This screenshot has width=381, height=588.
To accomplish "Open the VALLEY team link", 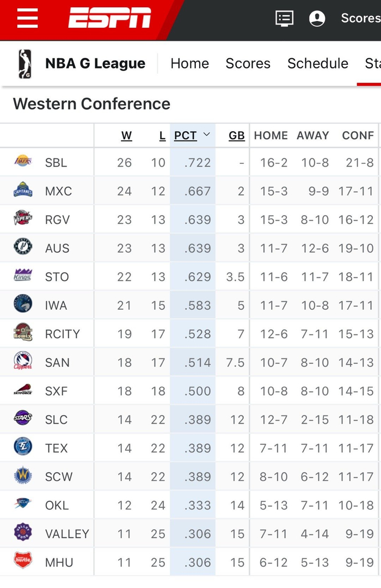I will click(67, 534).
